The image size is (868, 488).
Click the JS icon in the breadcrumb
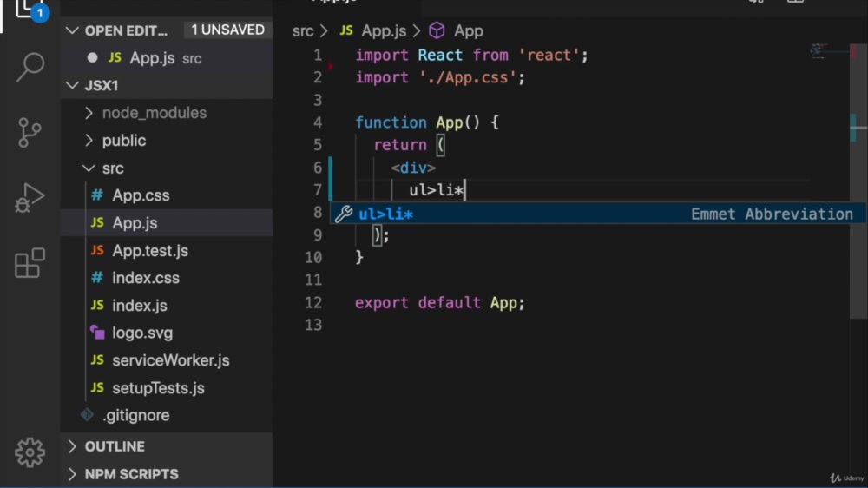point(346,30)
